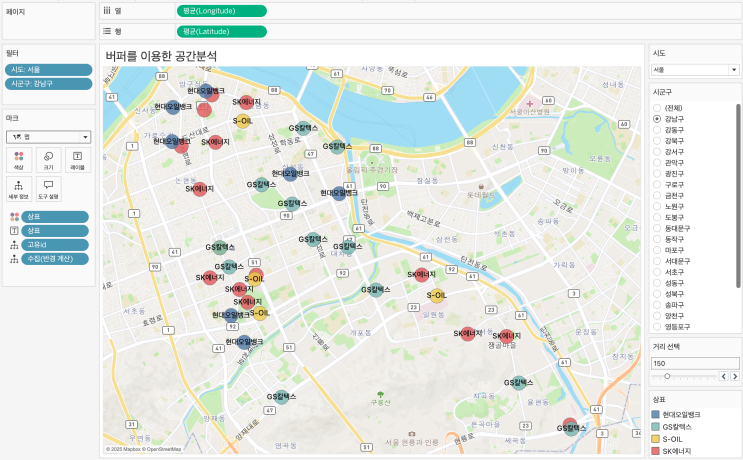Click the color dots icon beside first 상표 pill
Screen dimensions: 743x460
coord(14,217)
